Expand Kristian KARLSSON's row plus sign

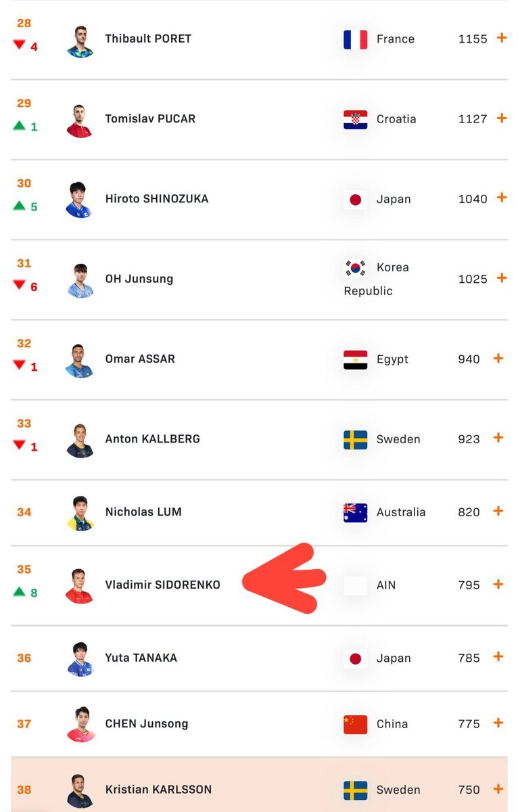coord(498,788)
